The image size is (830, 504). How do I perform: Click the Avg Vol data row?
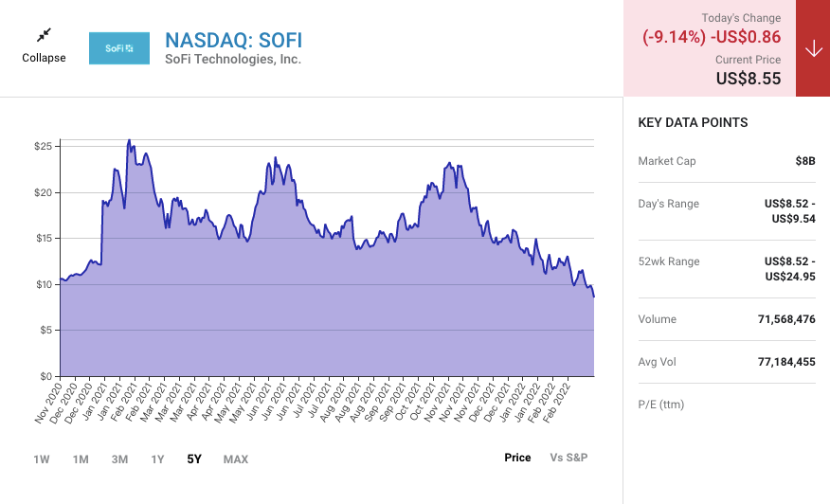[727, 362]
